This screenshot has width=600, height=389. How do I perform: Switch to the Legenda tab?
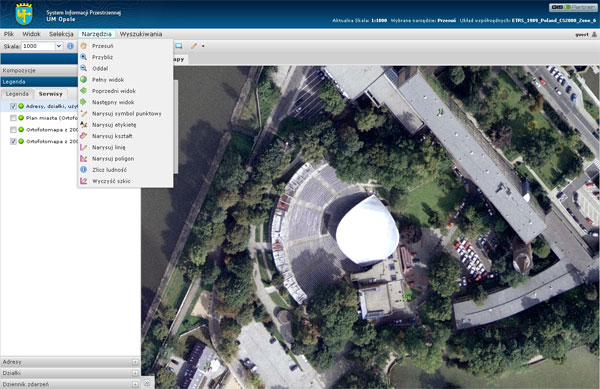coord(17,94)
